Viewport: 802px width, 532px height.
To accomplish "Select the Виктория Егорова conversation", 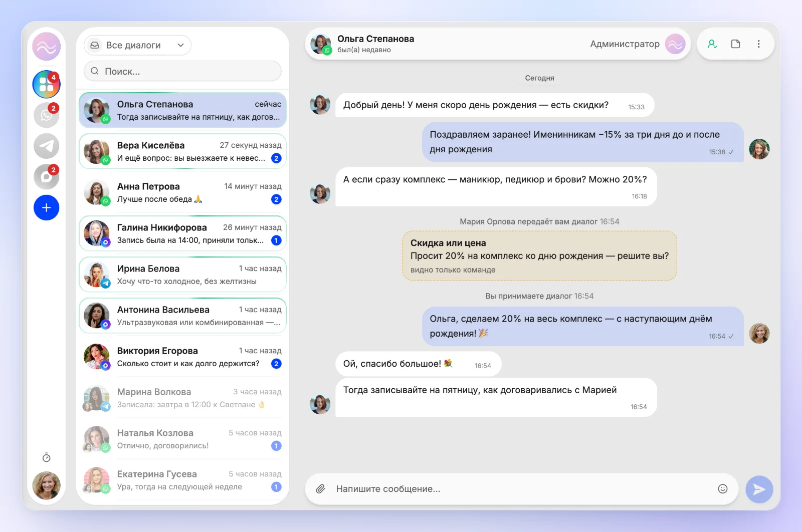I will (x=182, y=357).
